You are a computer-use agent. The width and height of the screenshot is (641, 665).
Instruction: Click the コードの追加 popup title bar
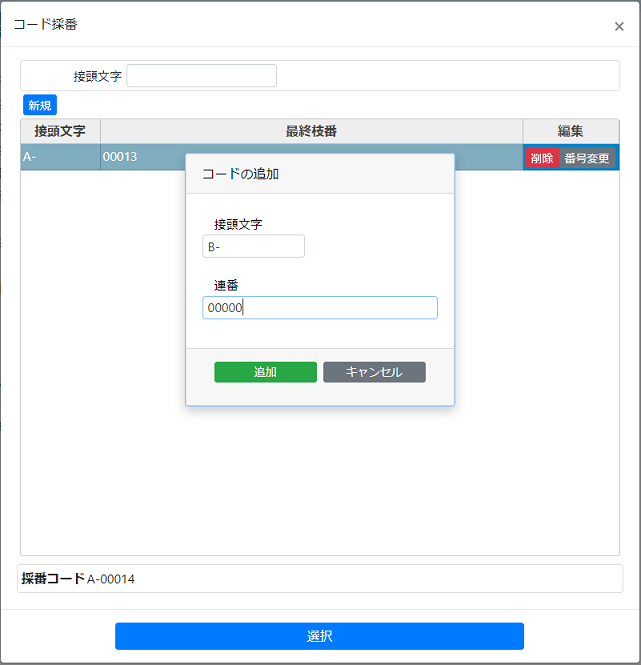(319, 173)
